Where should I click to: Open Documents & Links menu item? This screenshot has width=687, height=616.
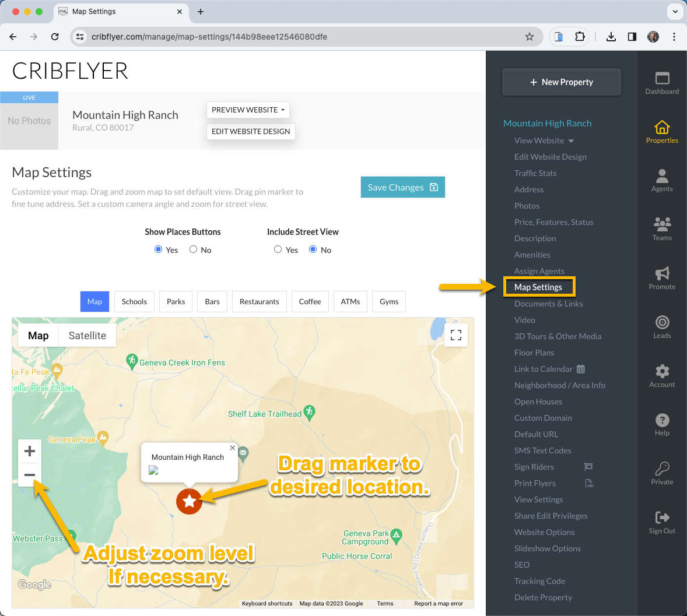548,304
